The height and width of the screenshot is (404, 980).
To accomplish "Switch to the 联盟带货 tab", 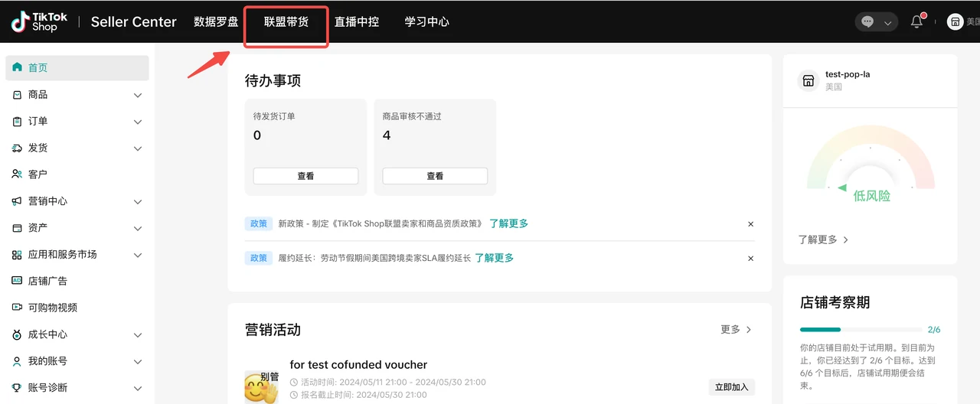I will coord(286,22).
